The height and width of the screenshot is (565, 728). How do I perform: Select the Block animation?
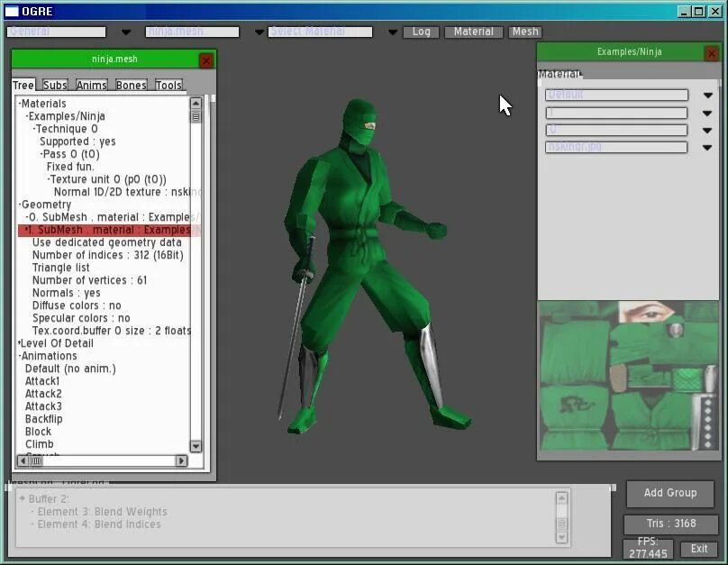[x=38, y=432]
